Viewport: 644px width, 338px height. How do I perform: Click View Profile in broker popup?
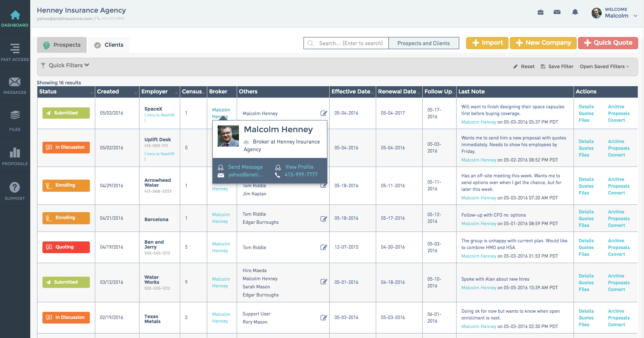coord(299,167)
